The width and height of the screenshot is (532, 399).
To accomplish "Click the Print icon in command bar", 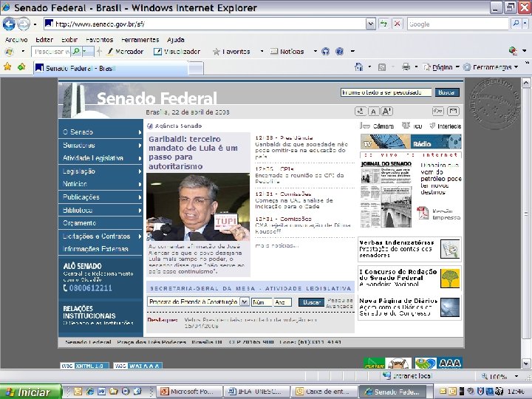I will (406, 66).
